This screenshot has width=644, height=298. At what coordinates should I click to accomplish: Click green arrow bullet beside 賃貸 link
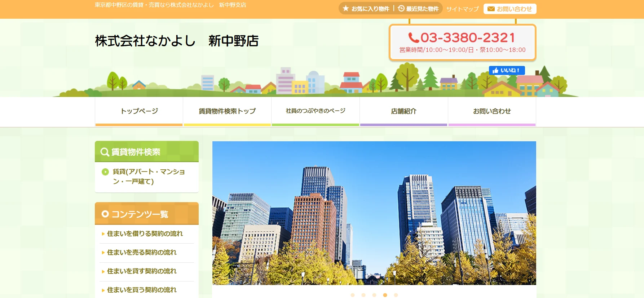[105, 172]
